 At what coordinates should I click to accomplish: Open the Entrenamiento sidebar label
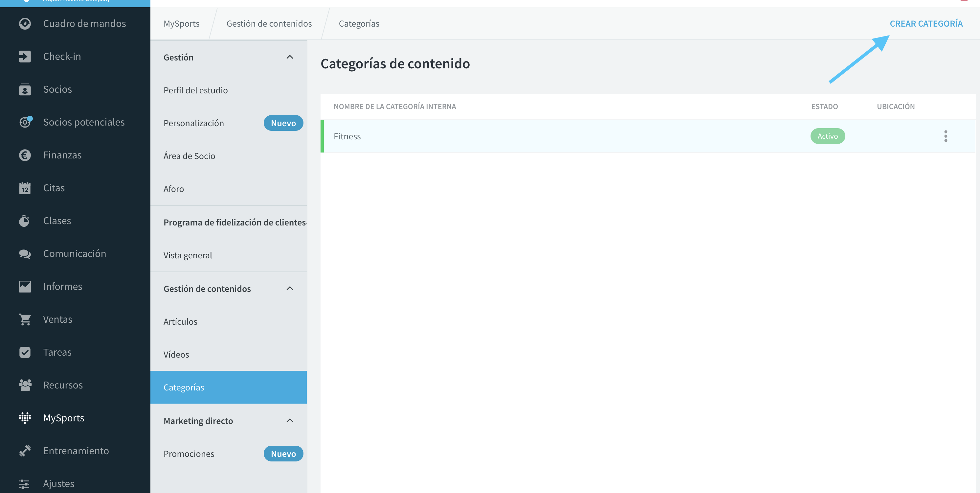(76, 451)
